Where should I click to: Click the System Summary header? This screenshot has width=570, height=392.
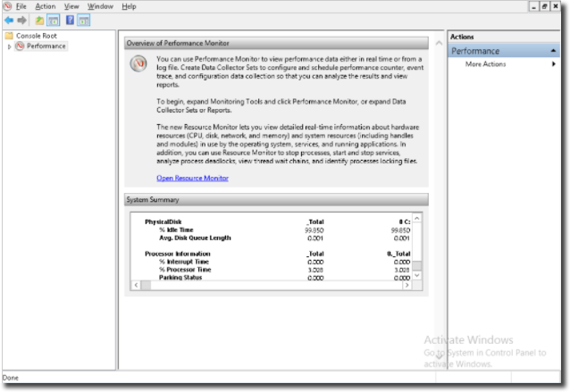coord(276,200)
